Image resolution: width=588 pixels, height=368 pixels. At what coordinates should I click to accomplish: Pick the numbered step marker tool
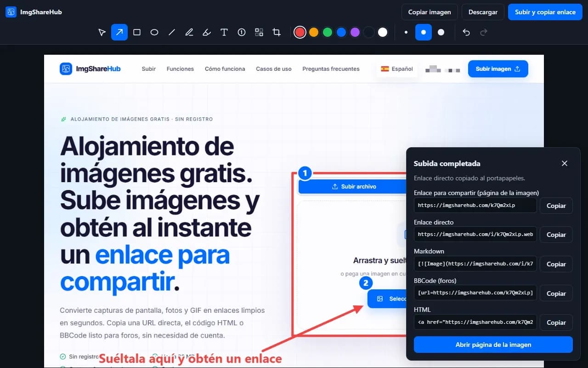[242, 32]
